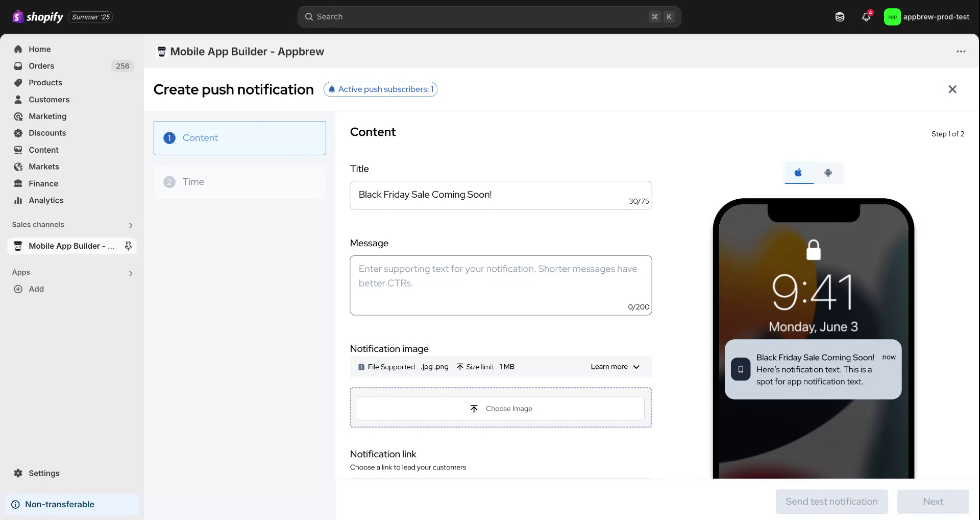Screen dimensions: 980x520
Task: Select the Content step
Action: tap(239, 138)
